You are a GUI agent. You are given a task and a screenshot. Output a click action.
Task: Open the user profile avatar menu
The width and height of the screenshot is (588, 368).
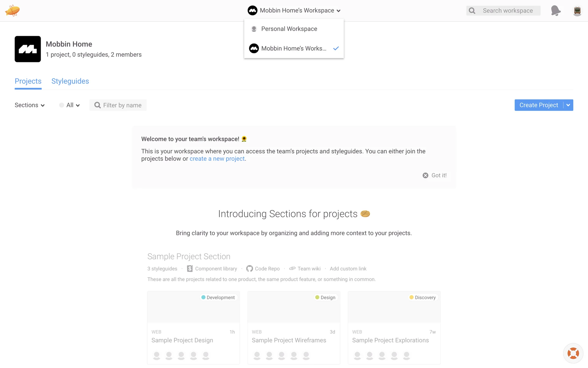(x=577, y=11)
